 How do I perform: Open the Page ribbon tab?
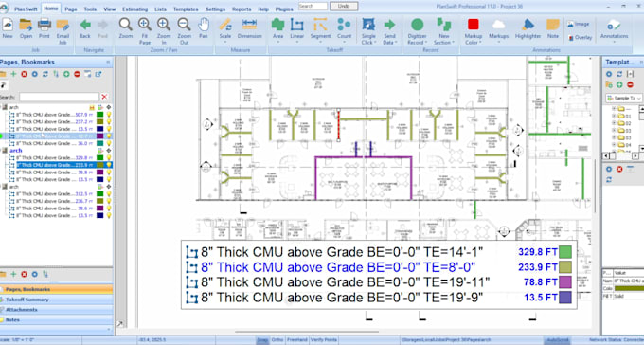click(71, 9)
